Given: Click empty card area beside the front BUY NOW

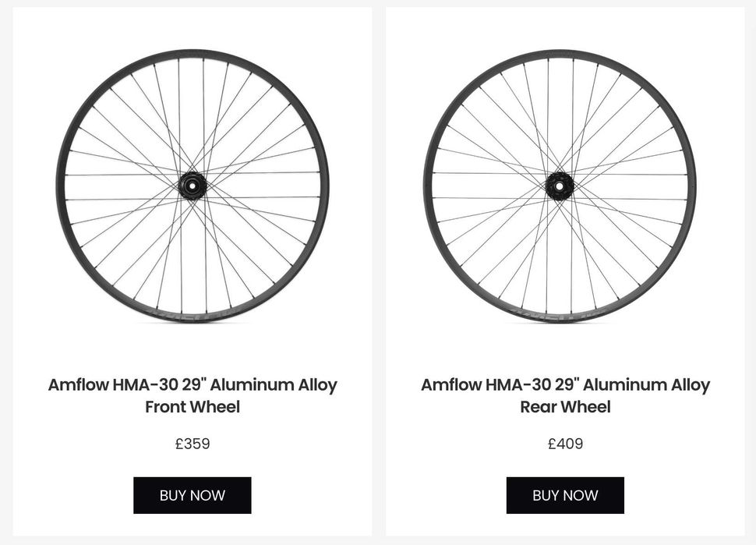Looking at the screenshot, I should [312, 495].
